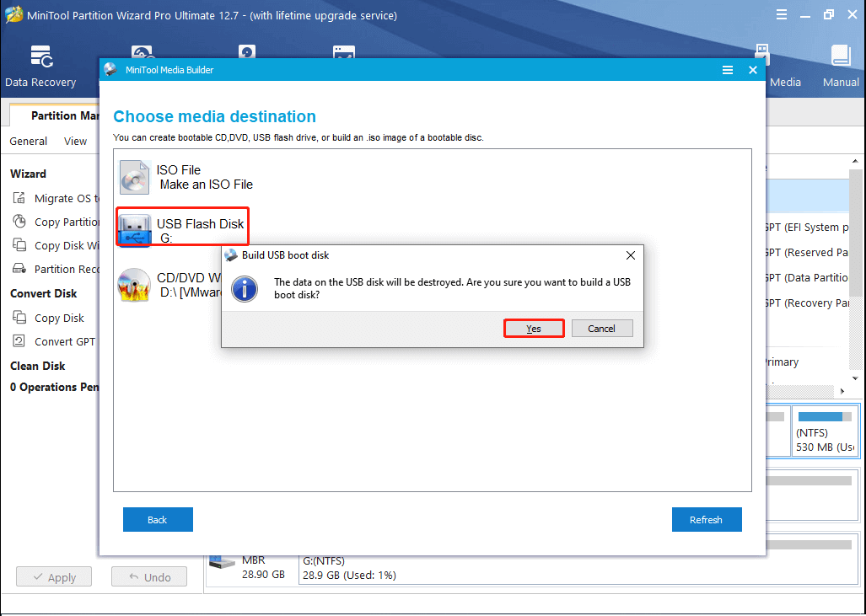Open the main window hamburger menu
This screenshot has width=866, height=616.
[x=782, y=14]
